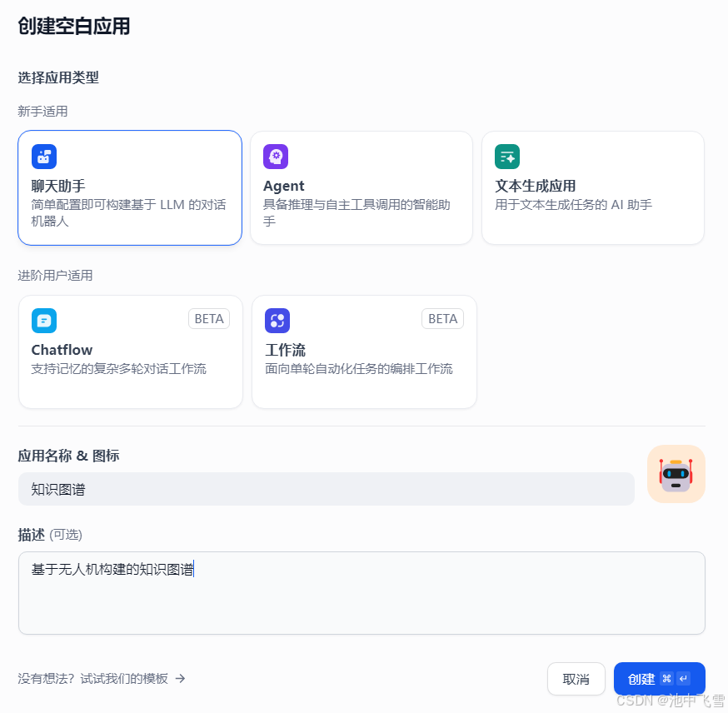Click the arrow icon next to template link
The height and width of the screenshot is (713, 728).
click(x=181, y=679)
